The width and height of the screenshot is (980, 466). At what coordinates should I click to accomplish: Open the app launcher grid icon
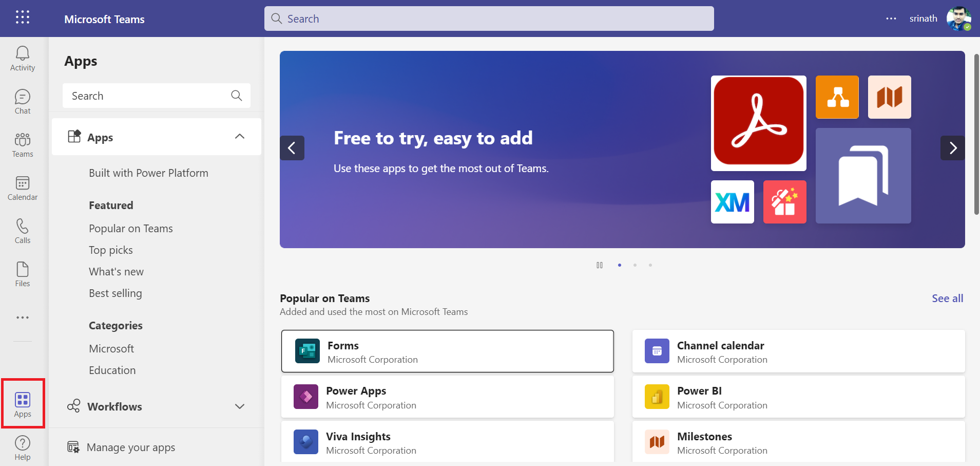tap(23, 17)
